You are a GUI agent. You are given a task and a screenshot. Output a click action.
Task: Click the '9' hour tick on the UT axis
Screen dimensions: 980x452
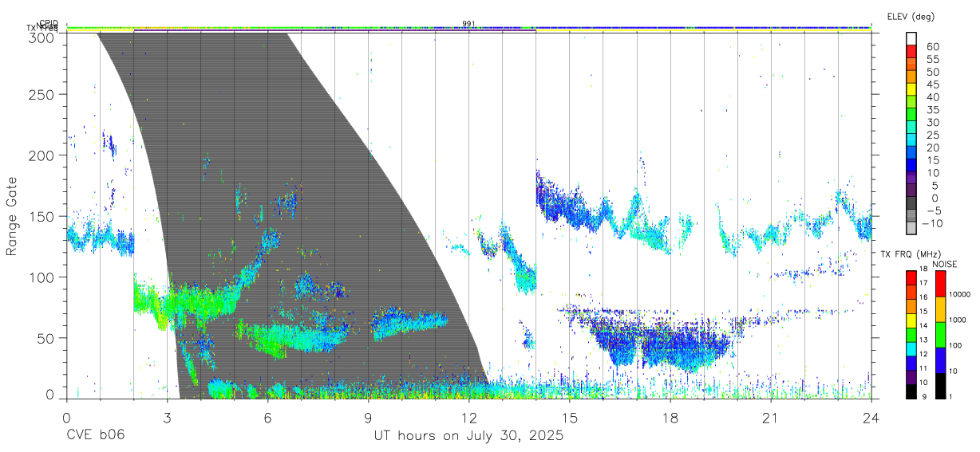point(368,417)
